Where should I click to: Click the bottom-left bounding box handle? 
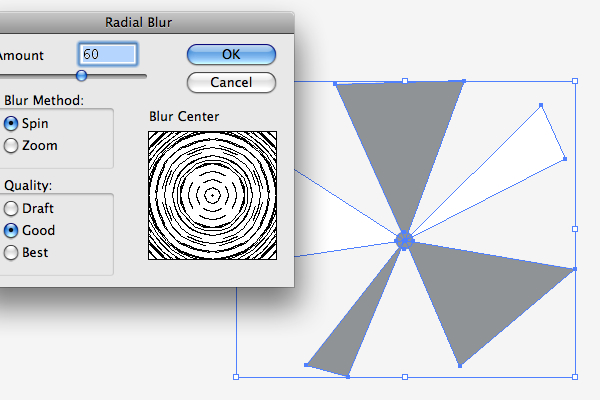[236, 377]
